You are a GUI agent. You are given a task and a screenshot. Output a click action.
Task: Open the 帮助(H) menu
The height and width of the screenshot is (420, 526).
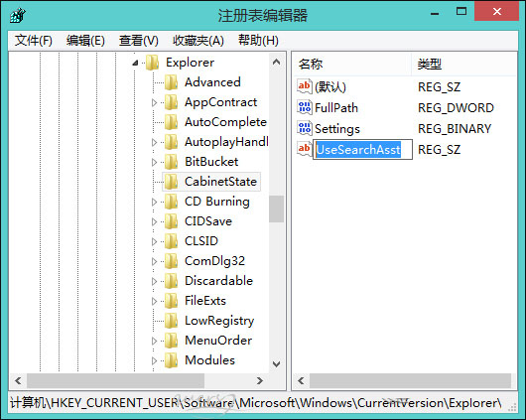coord(258,41)
